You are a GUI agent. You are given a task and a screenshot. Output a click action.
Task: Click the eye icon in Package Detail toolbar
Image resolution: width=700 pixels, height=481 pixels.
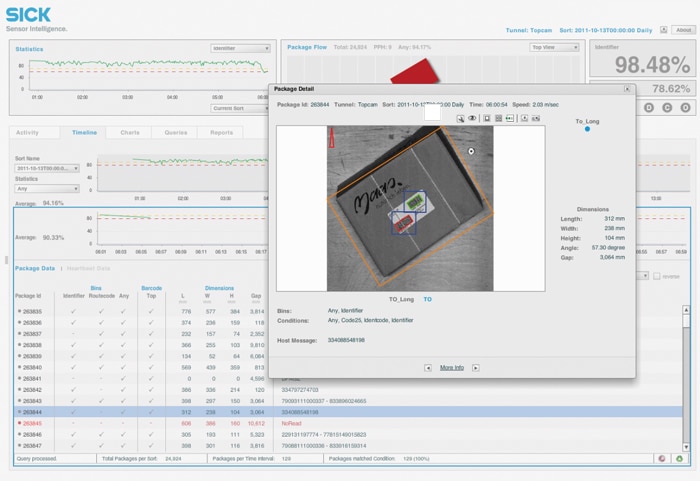click(x=472, y=118)
